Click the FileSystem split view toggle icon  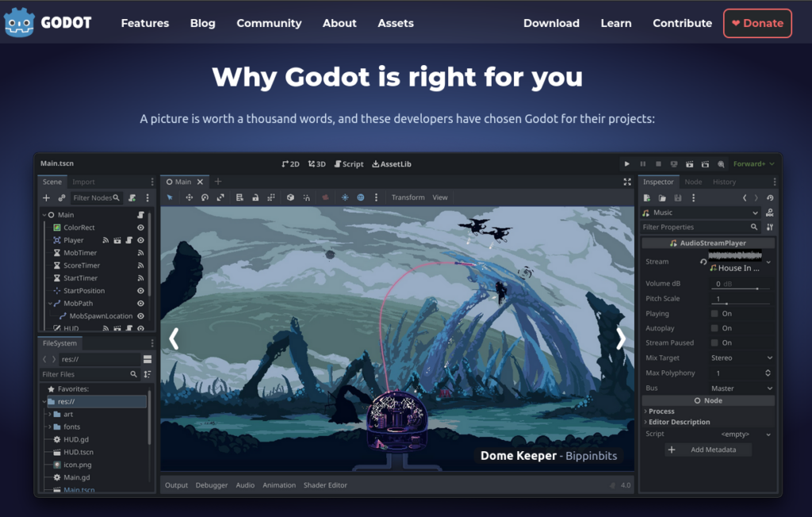coord(147,359)
